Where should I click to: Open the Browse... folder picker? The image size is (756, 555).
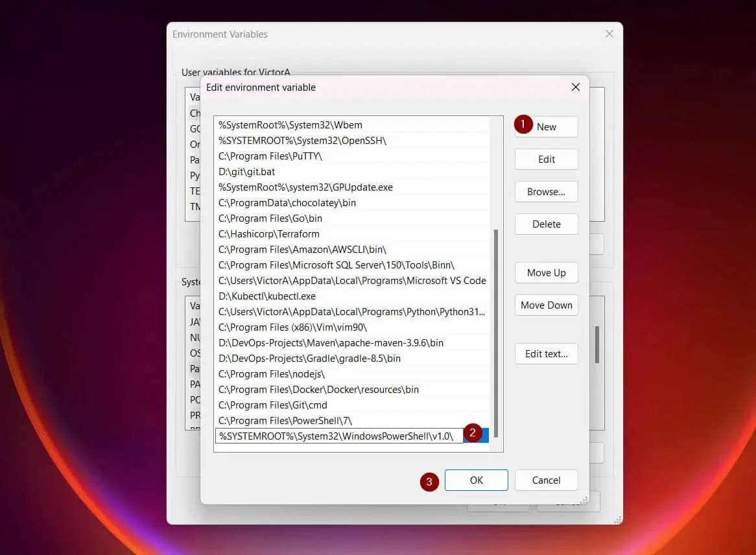547,191
